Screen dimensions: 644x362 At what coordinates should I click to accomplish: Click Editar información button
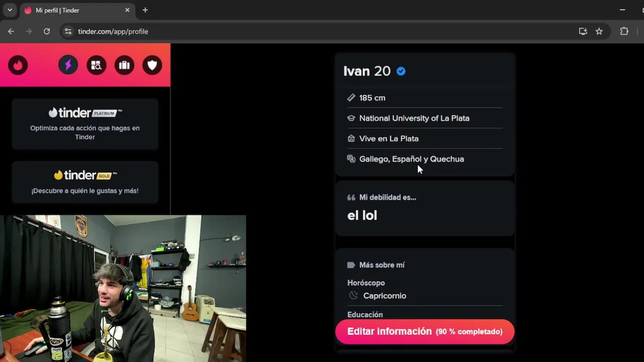click(425, 331)
